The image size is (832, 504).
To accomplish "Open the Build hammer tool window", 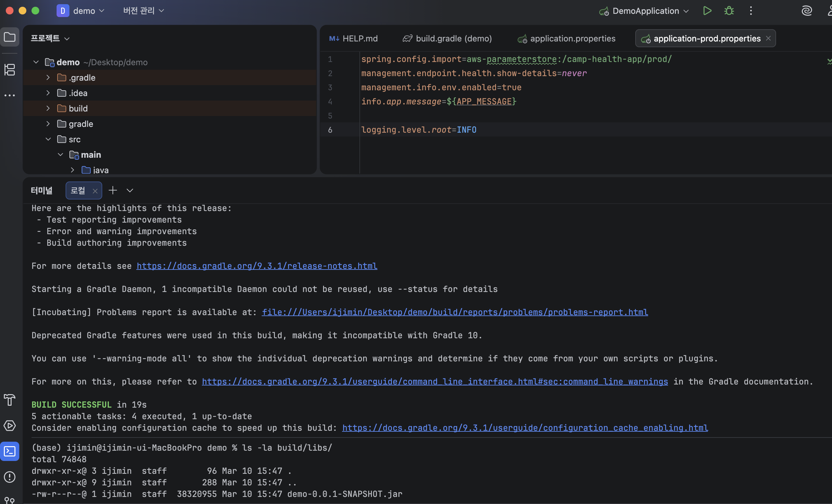I will [9, 400].
